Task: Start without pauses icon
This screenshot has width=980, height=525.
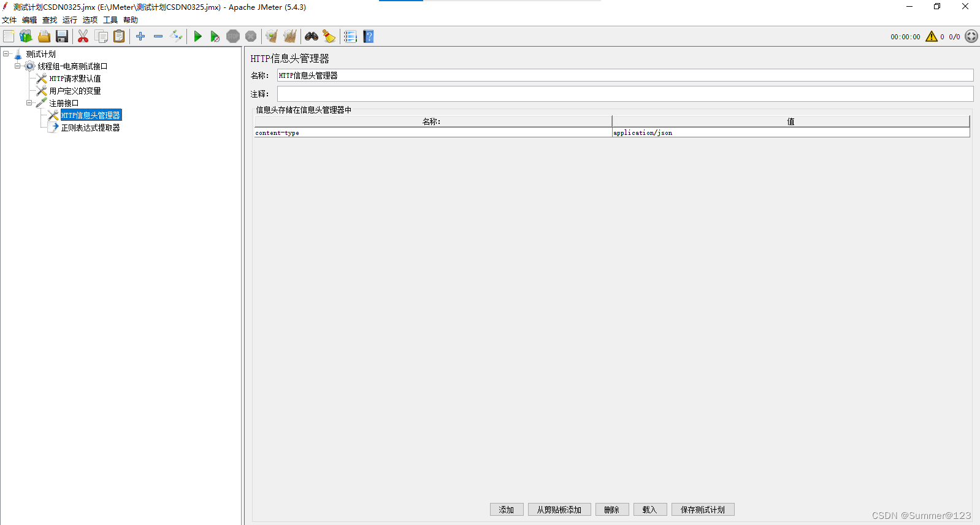Action: (x=215, y=37)
